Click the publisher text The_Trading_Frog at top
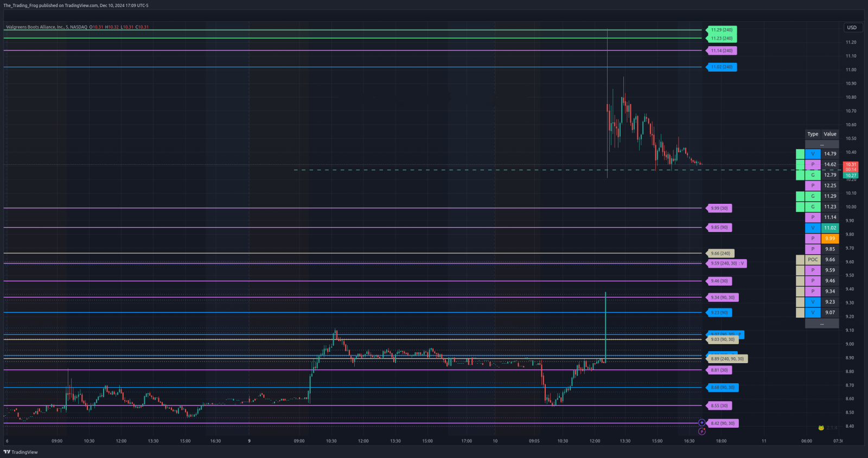 click(x=21, y=5)
